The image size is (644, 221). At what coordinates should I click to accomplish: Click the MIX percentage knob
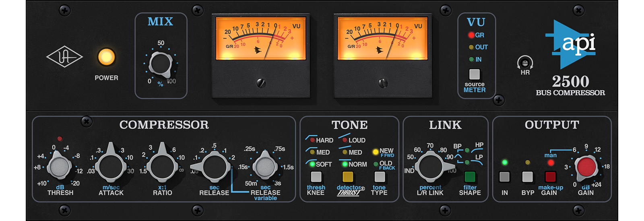[x=161, y=64]
